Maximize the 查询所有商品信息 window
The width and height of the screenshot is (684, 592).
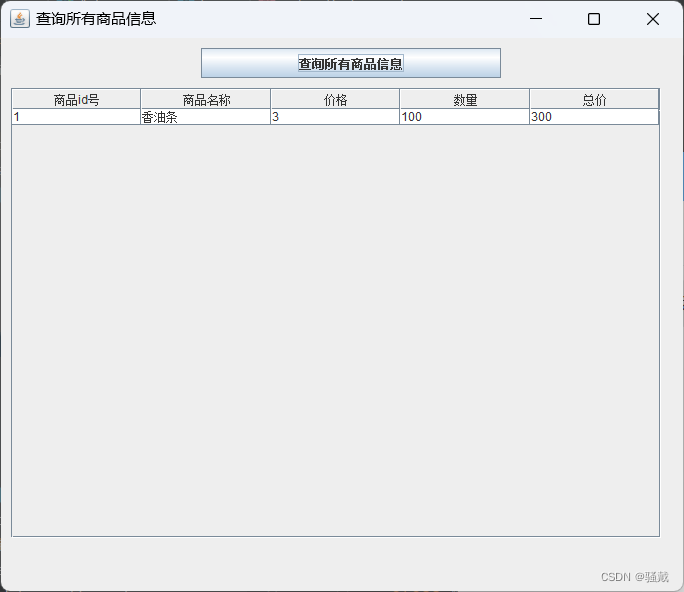point(594,19)
